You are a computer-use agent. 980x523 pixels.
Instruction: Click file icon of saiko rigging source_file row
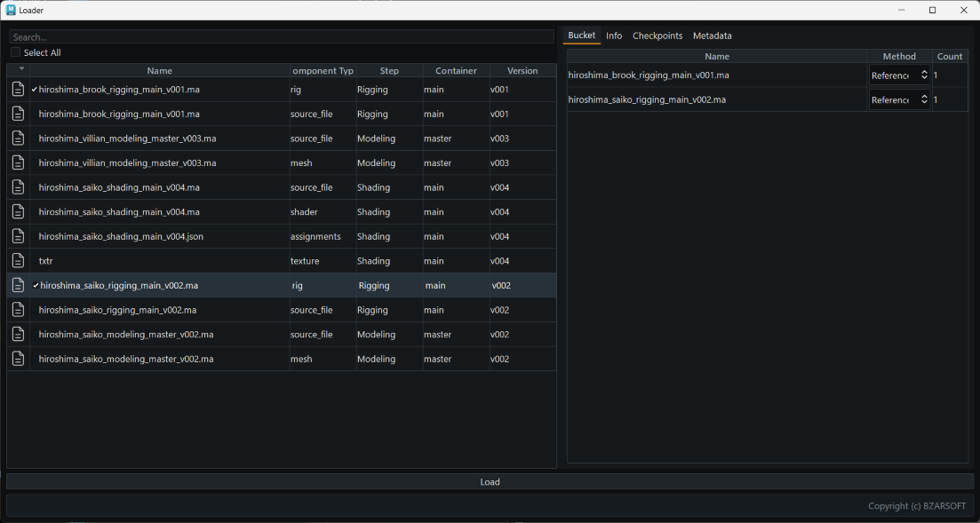click(x=19, y=309)
